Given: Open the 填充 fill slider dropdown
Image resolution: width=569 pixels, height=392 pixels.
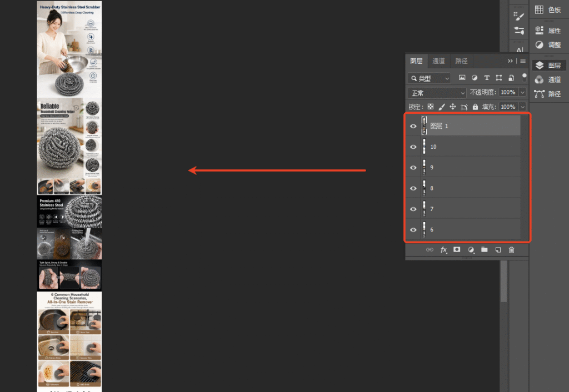Looking at the screenshot, I should [x=522, y=107].
